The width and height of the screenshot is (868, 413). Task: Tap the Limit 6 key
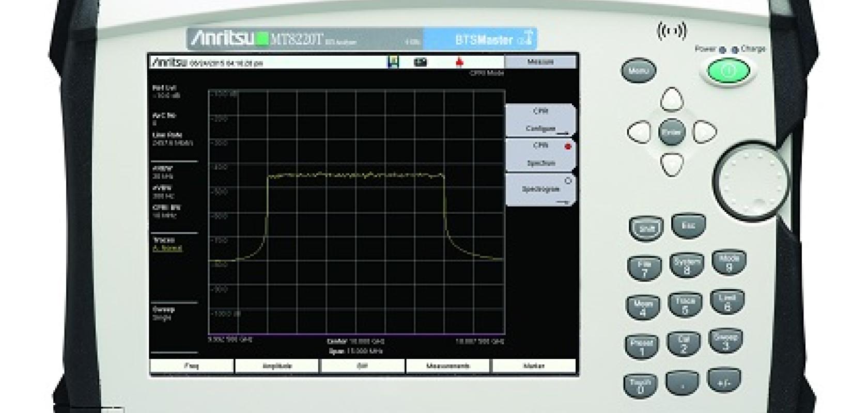(x=727, y=301)
